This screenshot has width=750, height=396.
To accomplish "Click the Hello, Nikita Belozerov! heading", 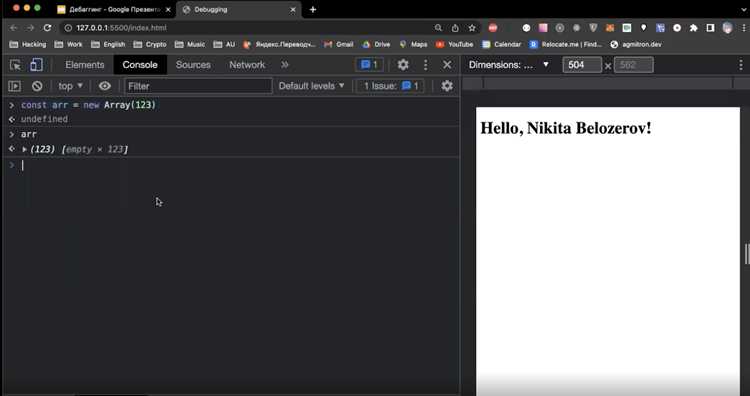I will click(565, 128).
